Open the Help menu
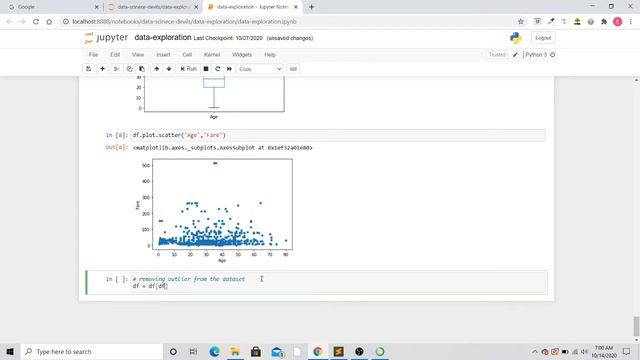 click(x=270, y=55)
